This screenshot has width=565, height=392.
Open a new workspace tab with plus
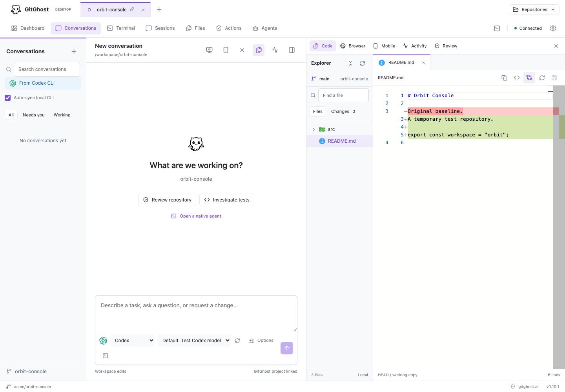tap(159, 9)
